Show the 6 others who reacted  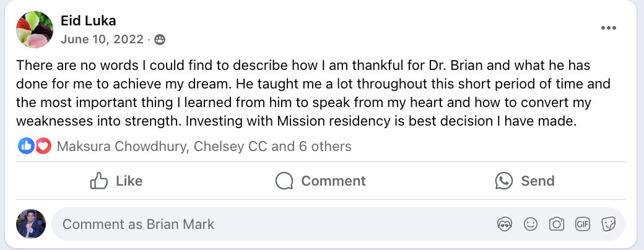click(x=325, y=146)
